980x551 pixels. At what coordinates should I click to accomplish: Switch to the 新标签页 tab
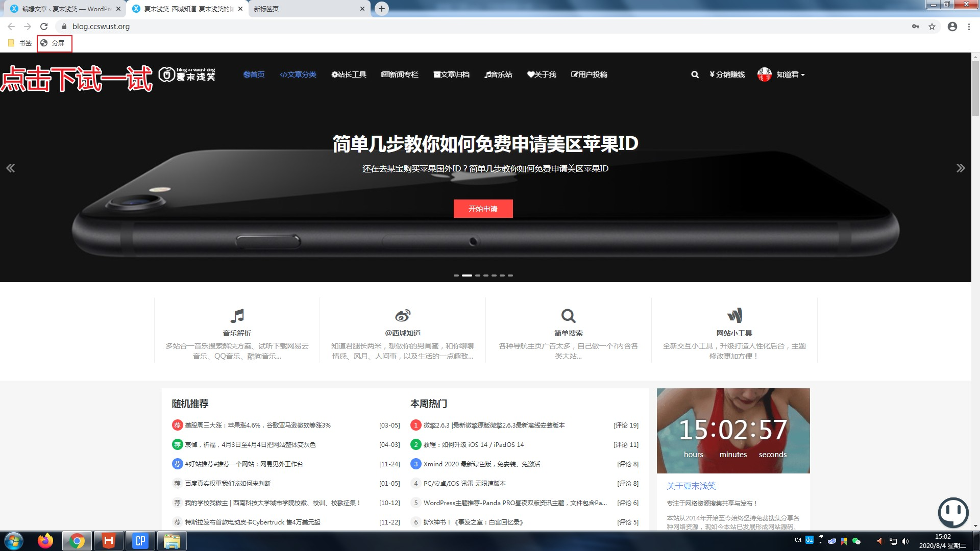point(306,9)
